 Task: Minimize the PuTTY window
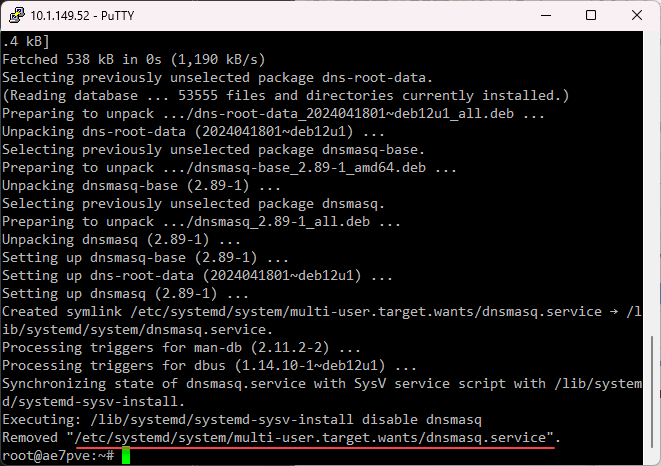544,15
